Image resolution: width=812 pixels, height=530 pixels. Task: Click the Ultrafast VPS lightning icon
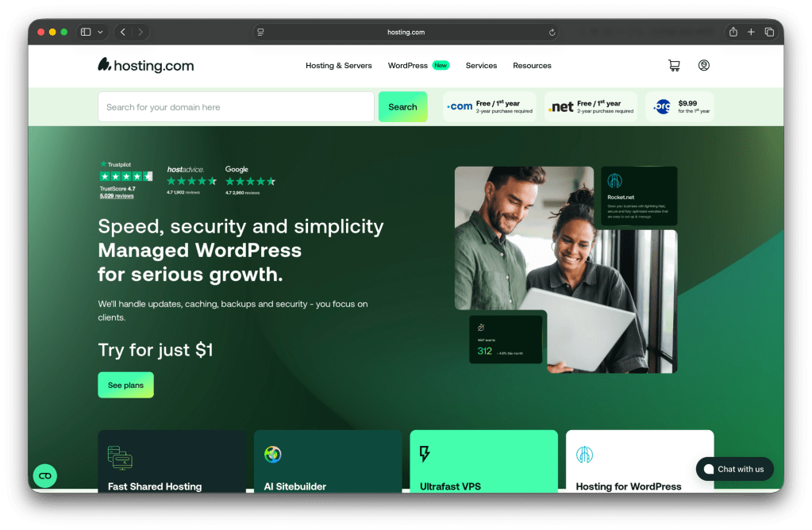click(425, 454)
